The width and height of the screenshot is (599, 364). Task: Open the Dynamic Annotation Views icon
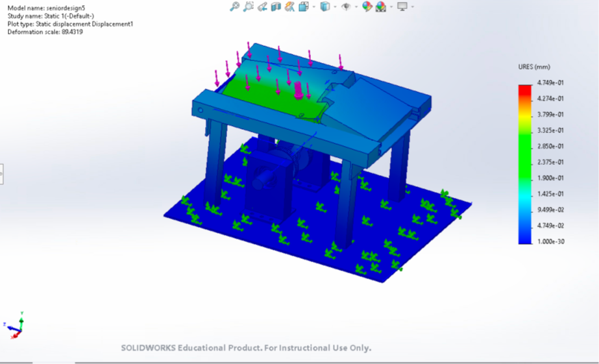[289, 6]
